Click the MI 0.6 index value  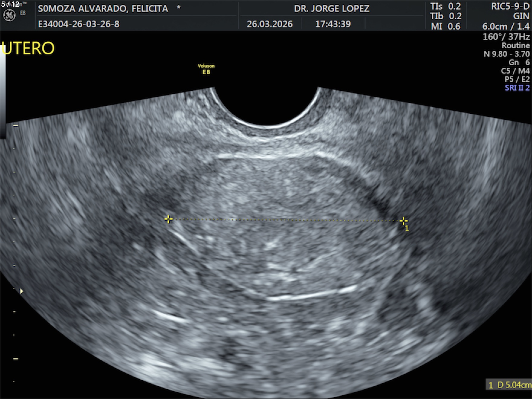[446, 26]
